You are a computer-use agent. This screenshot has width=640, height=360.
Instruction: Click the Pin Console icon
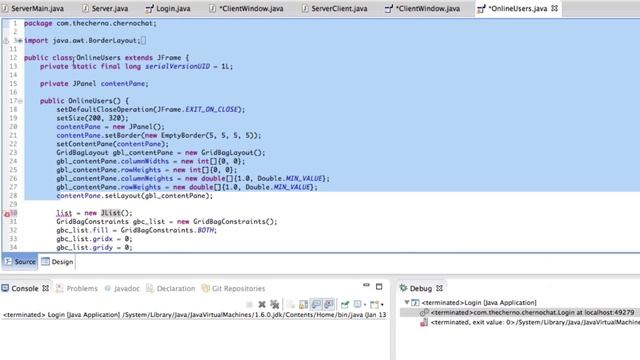(x=345, y=304)
